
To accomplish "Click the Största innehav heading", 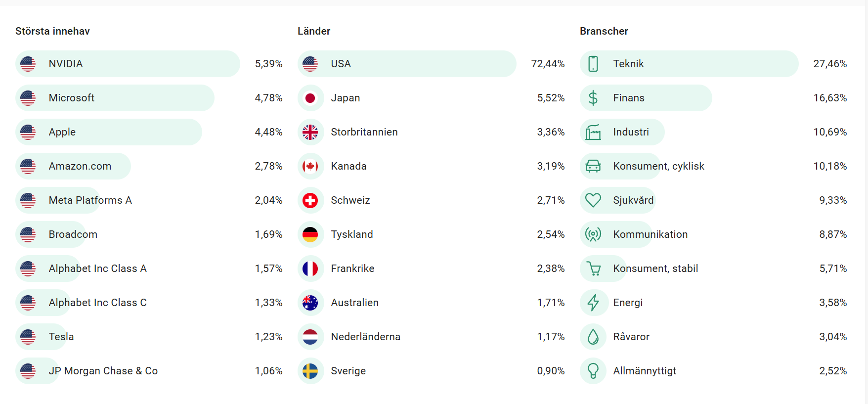I will pyautogui.click(x=52, y=31).
